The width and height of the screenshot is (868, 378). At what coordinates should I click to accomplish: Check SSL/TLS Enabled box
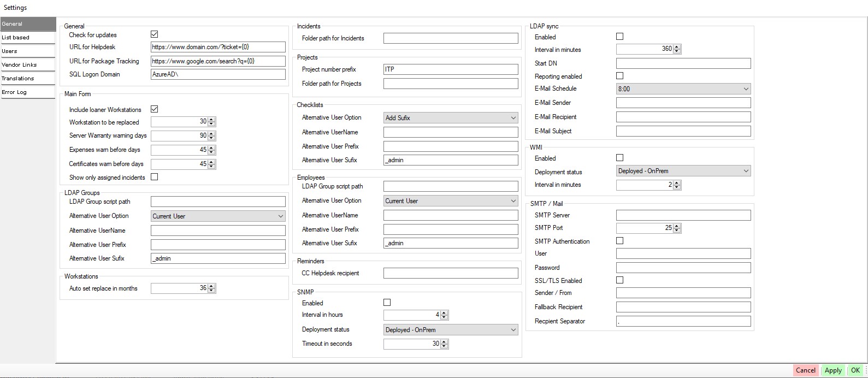pyautogui.click(x=620, y=280)
